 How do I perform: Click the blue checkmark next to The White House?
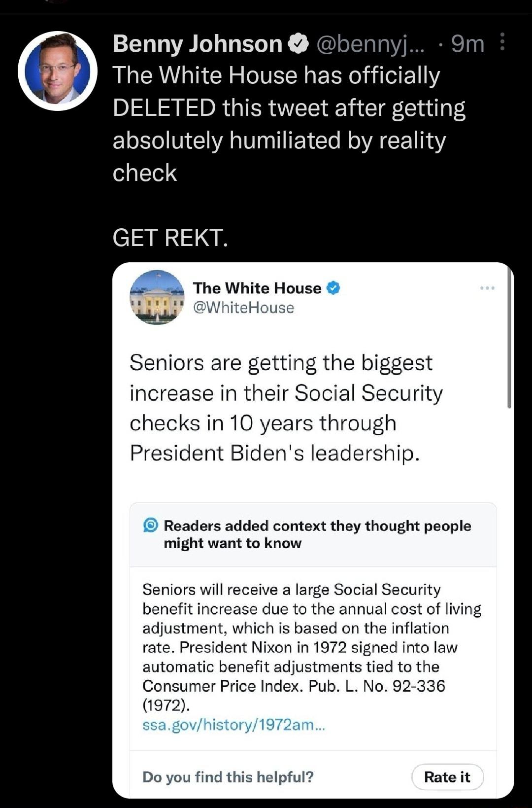333,288
